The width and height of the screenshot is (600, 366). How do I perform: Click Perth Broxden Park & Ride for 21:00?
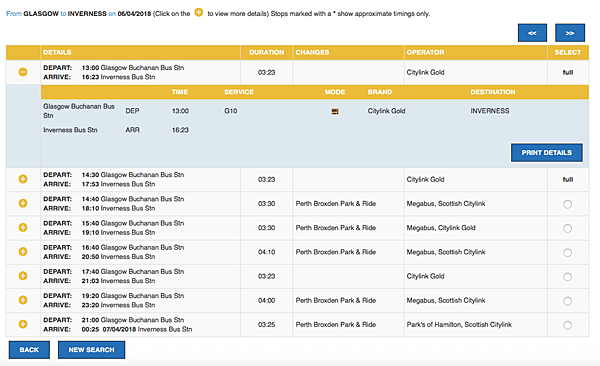coord(336,325)
